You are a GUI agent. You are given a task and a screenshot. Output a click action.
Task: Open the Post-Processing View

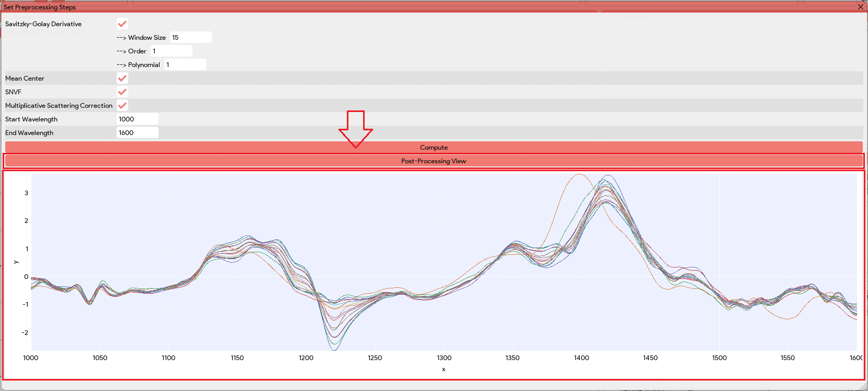pyautogui.click(x=433, y=161)
